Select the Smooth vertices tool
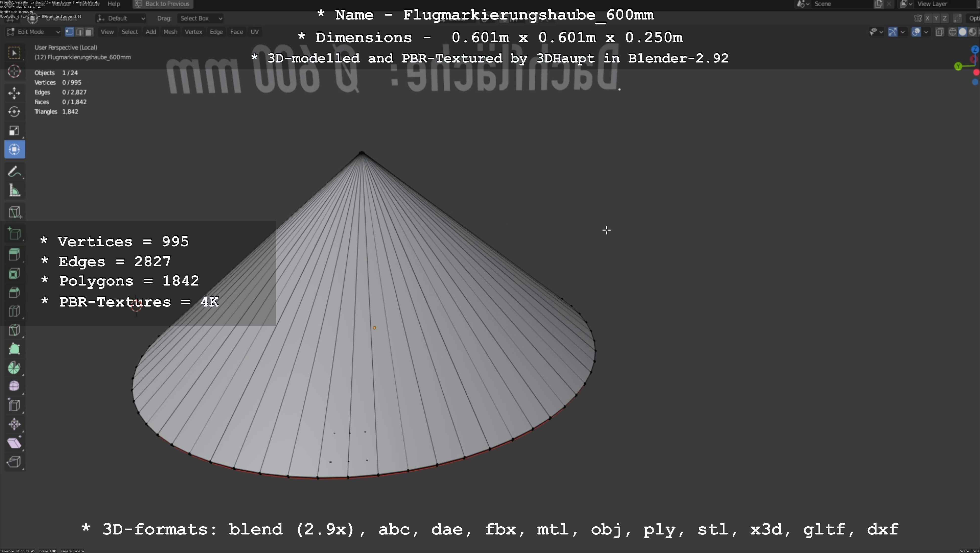Image resolution: width=980 pixels, height=553 pixels. tap(14, 387)
